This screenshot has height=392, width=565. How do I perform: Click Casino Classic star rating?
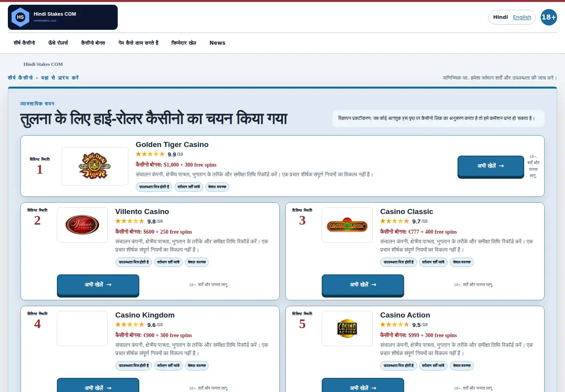pos(395,221)
